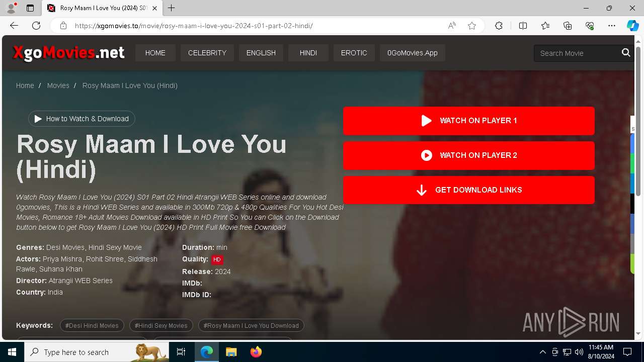Click the scrollbar down arrow

point(638,333)
